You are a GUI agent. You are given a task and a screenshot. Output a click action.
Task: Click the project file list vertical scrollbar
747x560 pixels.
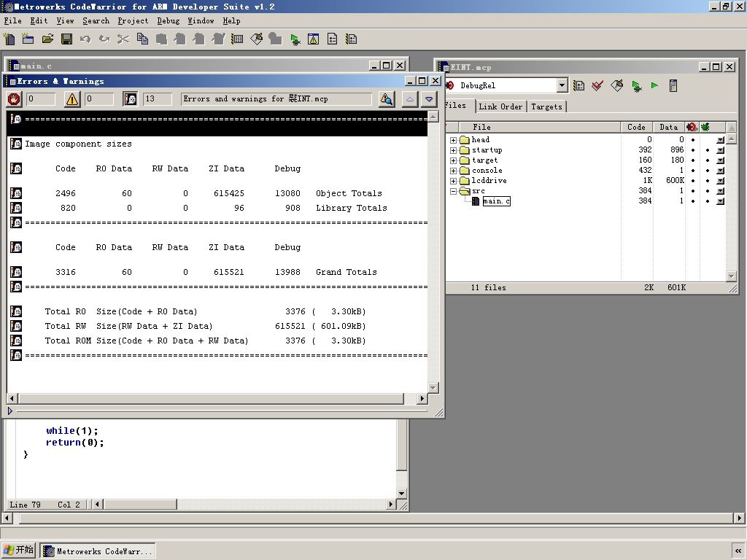point(731,206)
